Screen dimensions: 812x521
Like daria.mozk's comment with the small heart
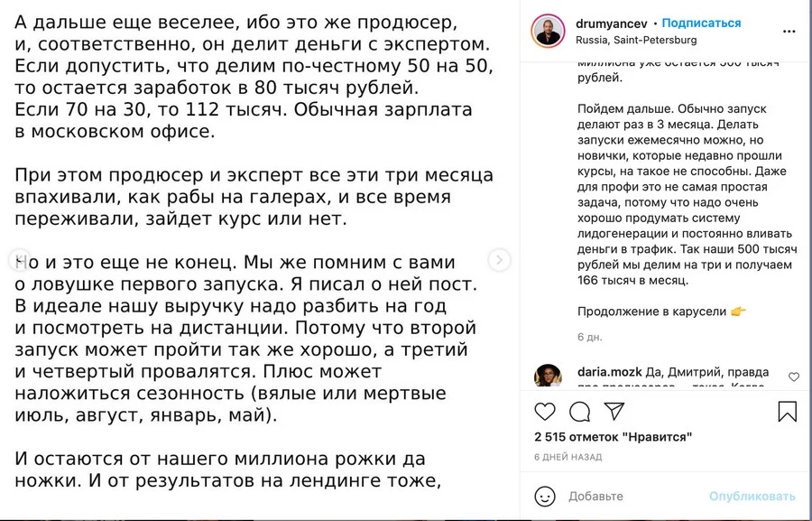click(x=793, y=377)
